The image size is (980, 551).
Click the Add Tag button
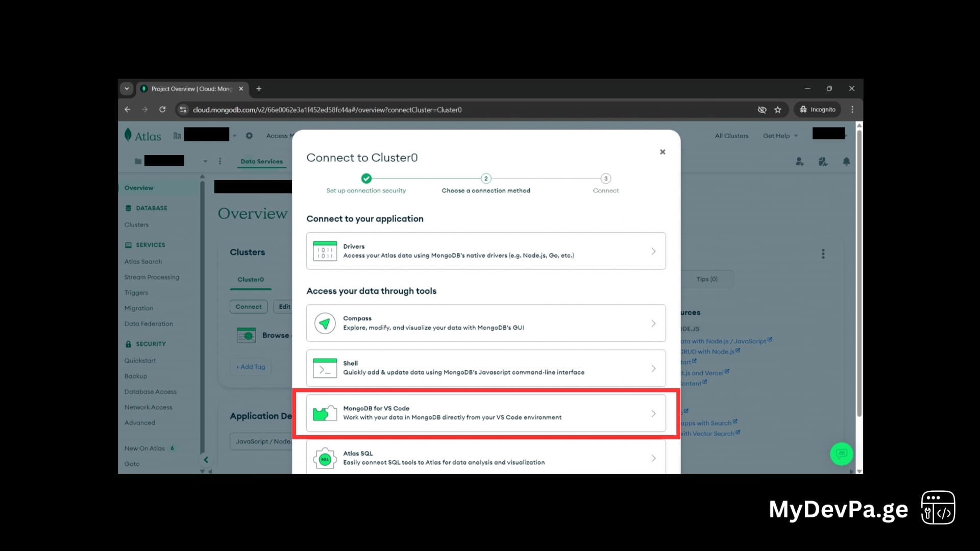[x=250, y=366]
